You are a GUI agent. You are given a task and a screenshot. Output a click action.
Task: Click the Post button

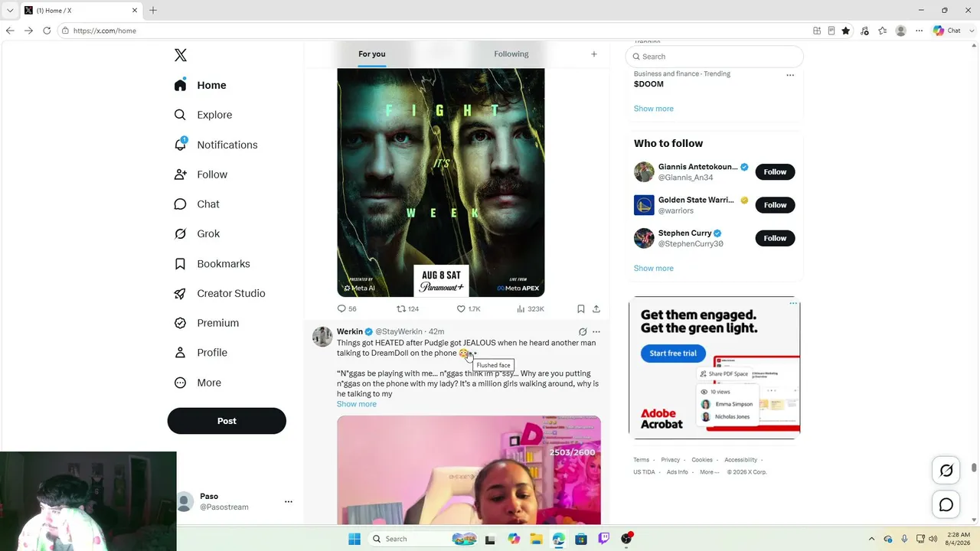pos(227,421)
